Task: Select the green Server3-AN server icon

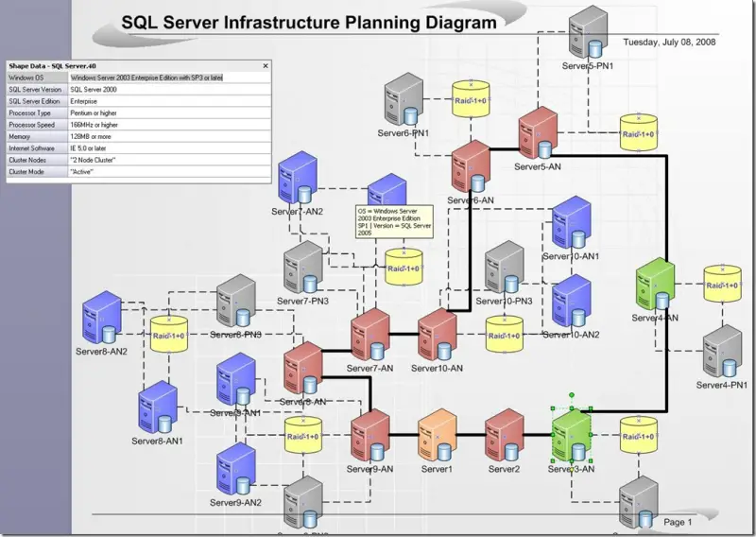Action: point(572,435)
